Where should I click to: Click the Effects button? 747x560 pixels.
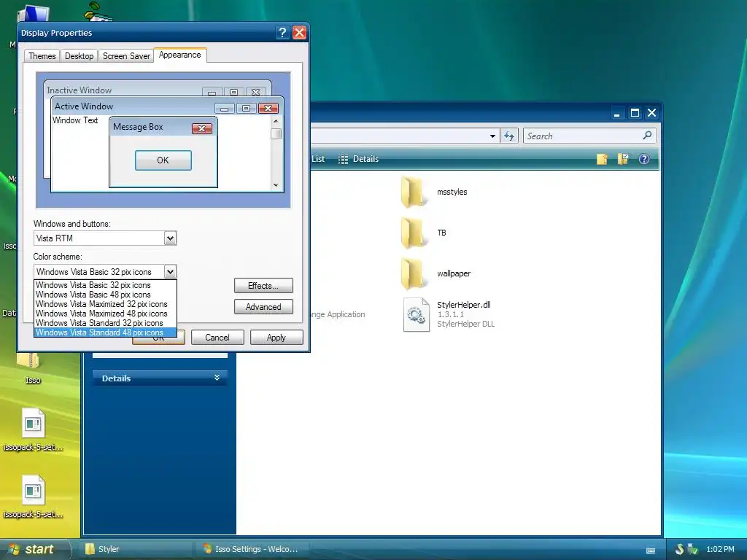tap(263, 286)
